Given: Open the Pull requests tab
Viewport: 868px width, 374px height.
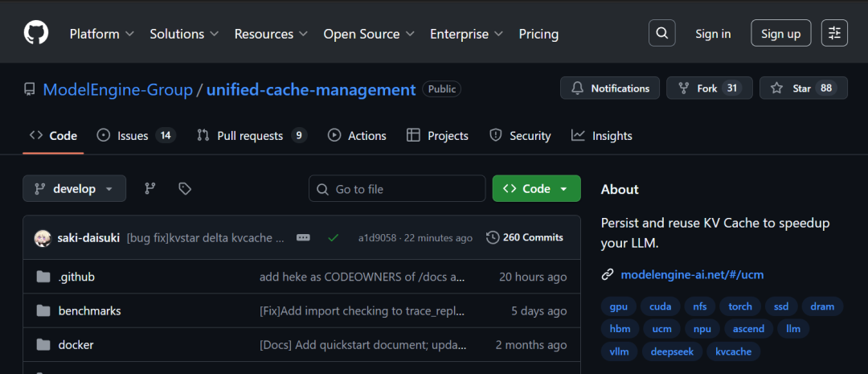Looking at the screenshot, I should [251, 135].
